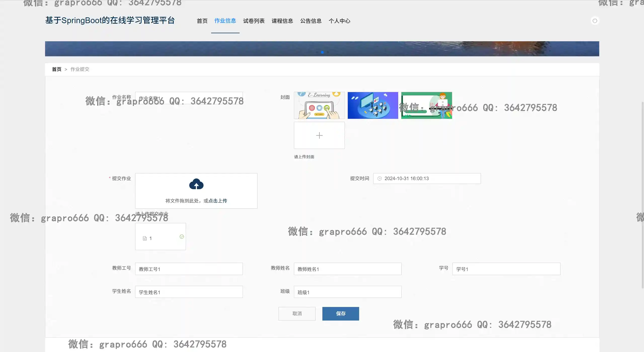Screen dimensions: 644x352
Task: Click the document icon of file 1
Action: 145,238
